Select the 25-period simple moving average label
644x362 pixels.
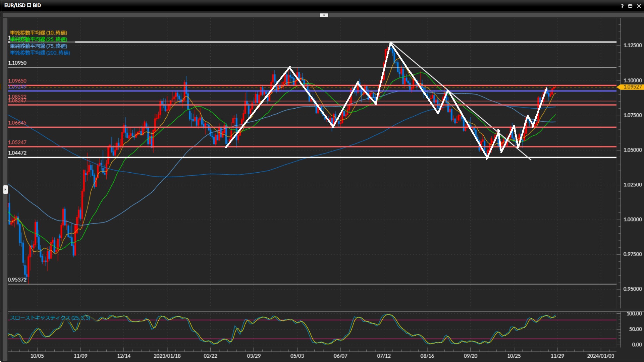38,39
